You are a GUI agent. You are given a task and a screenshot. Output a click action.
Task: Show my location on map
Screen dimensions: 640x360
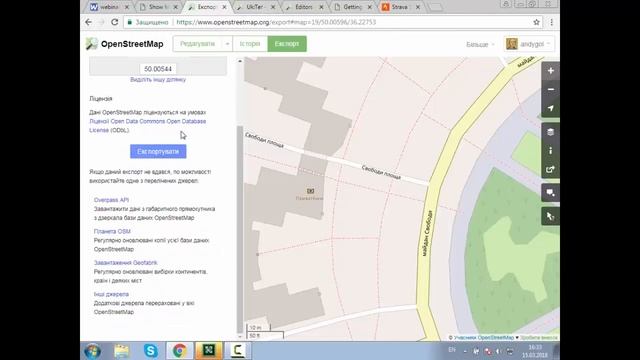tap(550, 108)
